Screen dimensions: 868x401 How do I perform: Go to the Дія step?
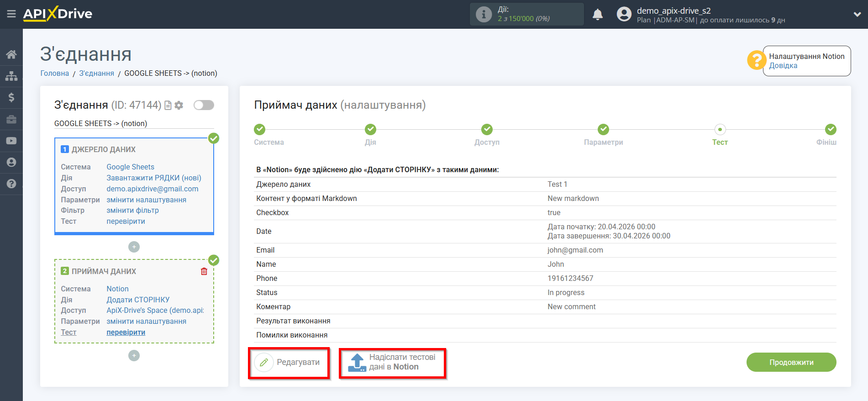[x=370, y=130]
